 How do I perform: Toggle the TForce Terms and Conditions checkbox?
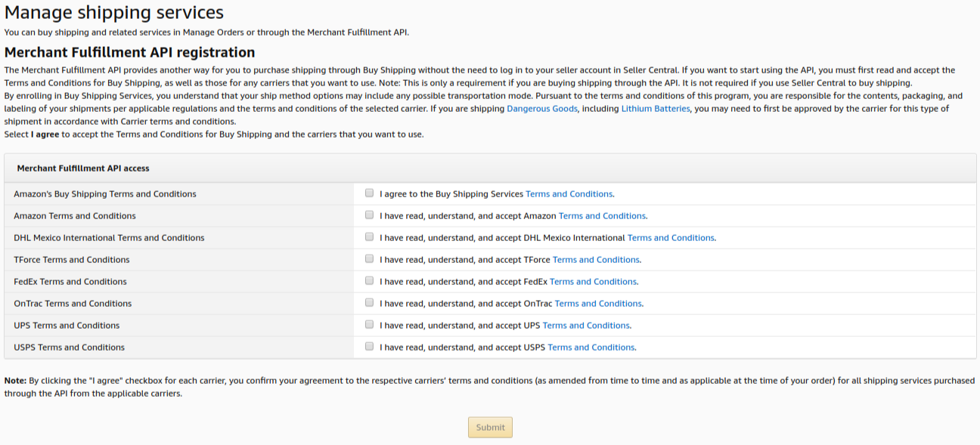tap(369, 259)
